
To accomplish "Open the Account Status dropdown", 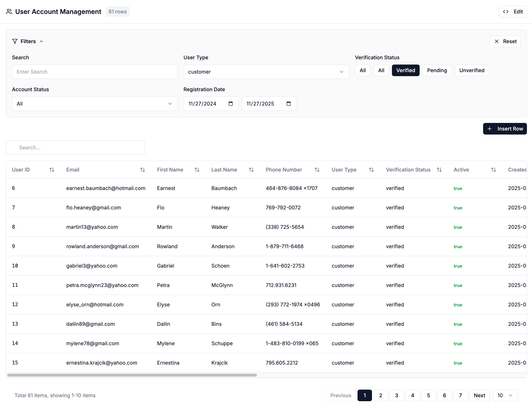I will [x=95, y=104].
